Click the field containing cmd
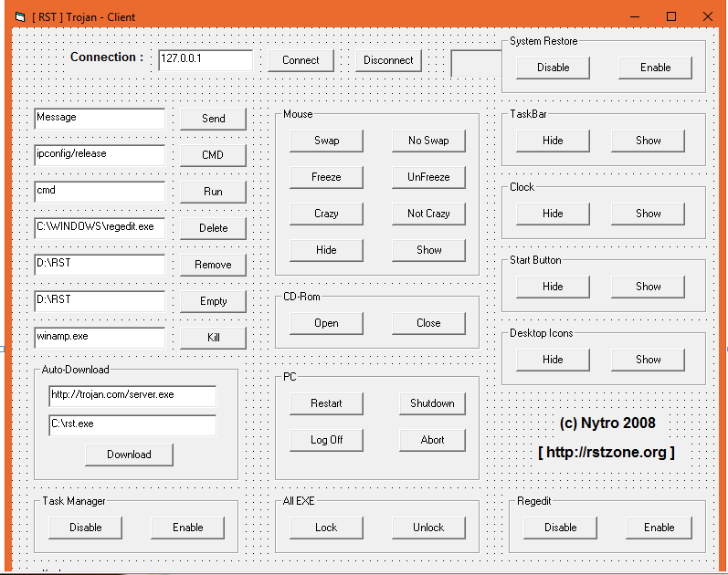Screen dimensions: 728x575 (x=100, y=192)
